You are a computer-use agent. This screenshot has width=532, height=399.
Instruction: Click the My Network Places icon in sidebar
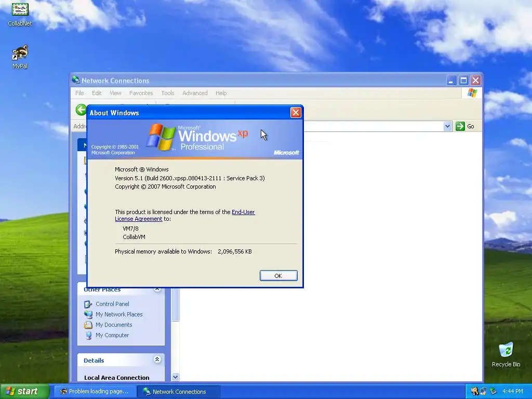point(88,314)
